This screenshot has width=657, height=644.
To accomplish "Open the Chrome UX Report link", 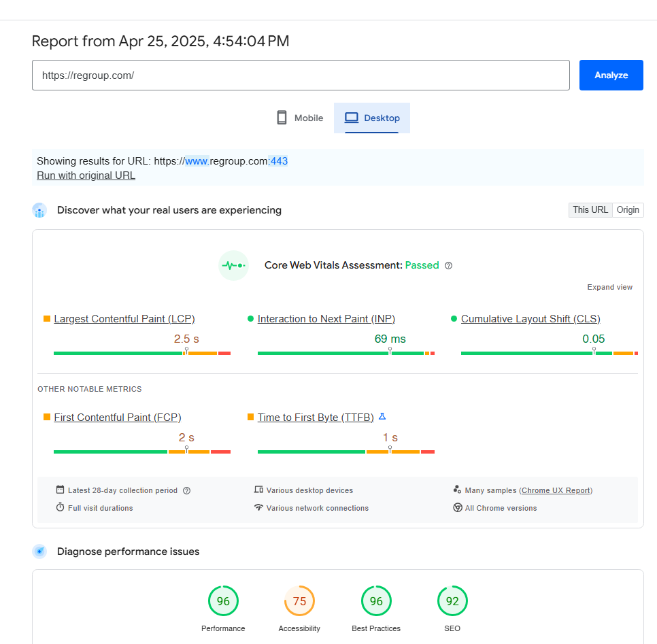I will [x=556, y=490].
